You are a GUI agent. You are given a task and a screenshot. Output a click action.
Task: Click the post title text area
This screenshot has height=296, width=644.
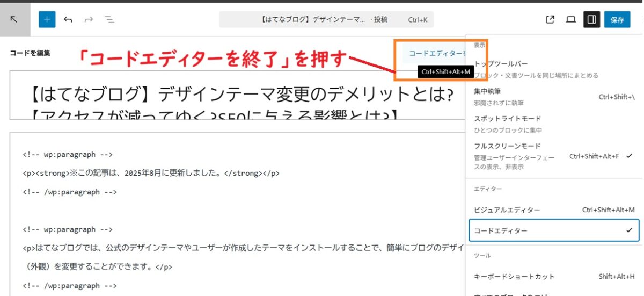tap(237, 96)
